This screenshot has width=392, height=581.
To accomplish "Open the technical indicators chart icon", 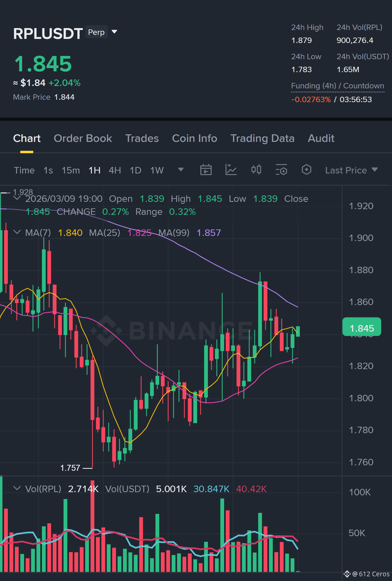I will click(231, 170).
